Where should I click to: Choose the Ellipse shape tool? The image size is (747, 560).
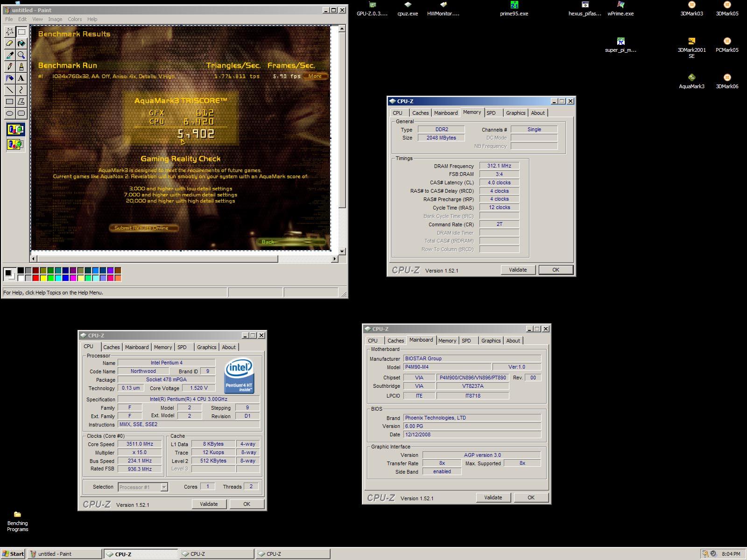(x=9, y=113)
